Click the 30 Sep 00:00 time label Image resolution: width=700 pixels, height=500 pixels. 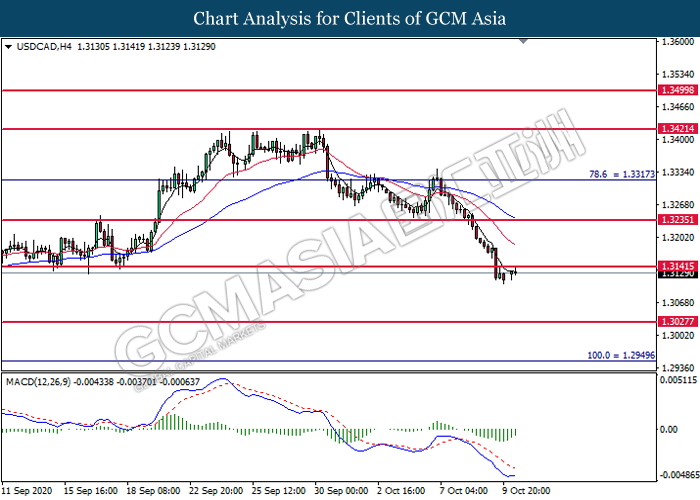(x=342, y=491)
